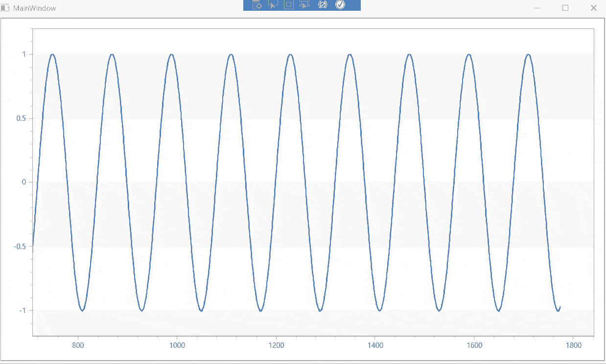Open the Live Visual Tree from debug toolbar
The width and height of the screenshot is (606, 364).
257,5
